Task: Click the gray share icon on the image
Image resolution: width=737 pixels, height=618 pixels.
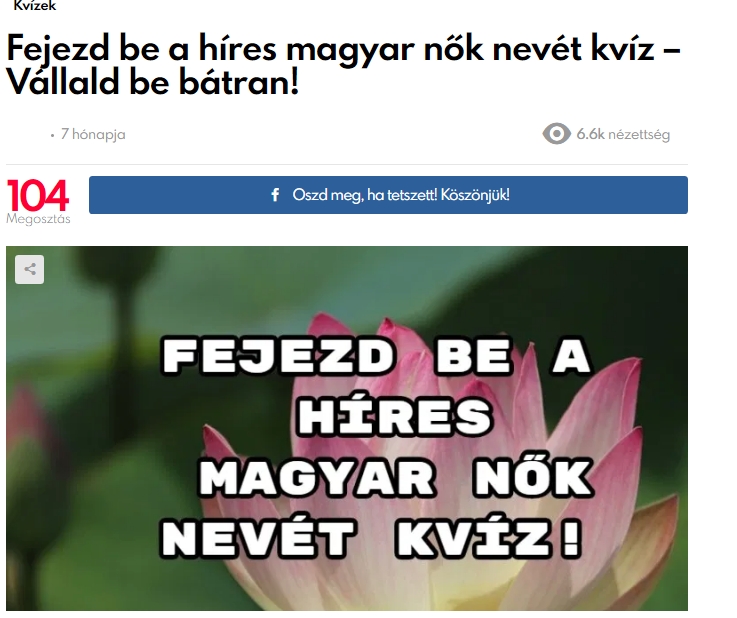Action: tap(30, 269)
